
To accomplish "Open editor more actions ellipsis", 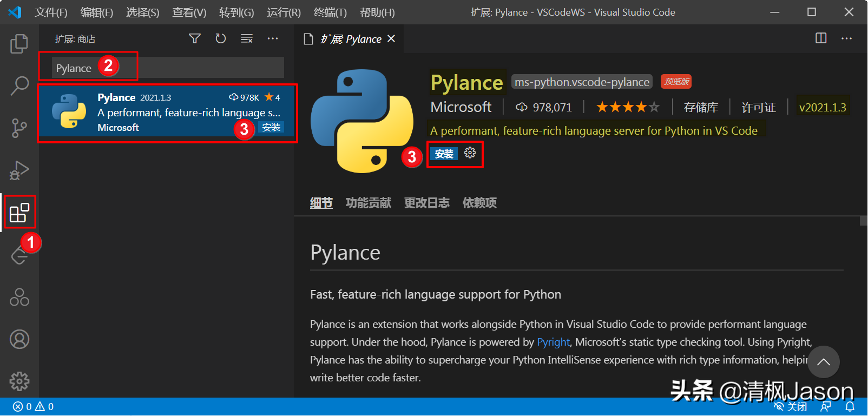I will click(x=846, y=38).
